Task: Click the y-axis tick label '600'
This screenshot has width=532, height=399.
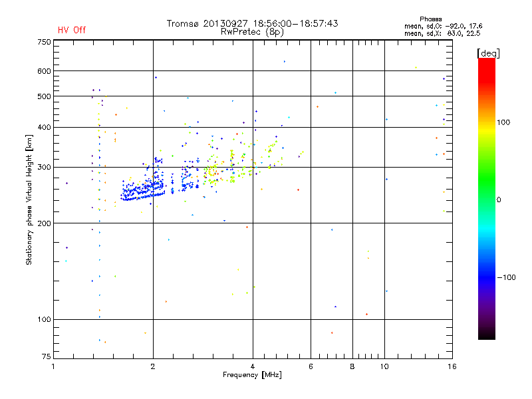Action: 44,71
